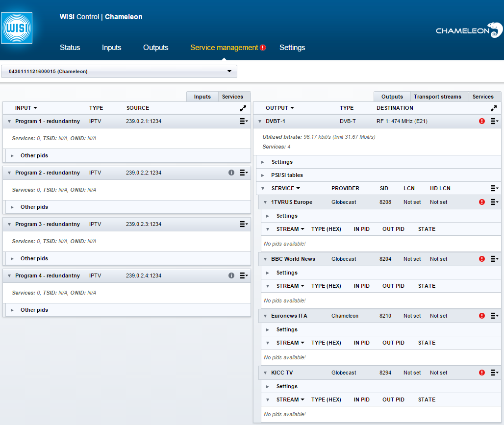
Task: Expand DVBT-1 Settings section
Action: pyautogui.click(x=263, y=162)
